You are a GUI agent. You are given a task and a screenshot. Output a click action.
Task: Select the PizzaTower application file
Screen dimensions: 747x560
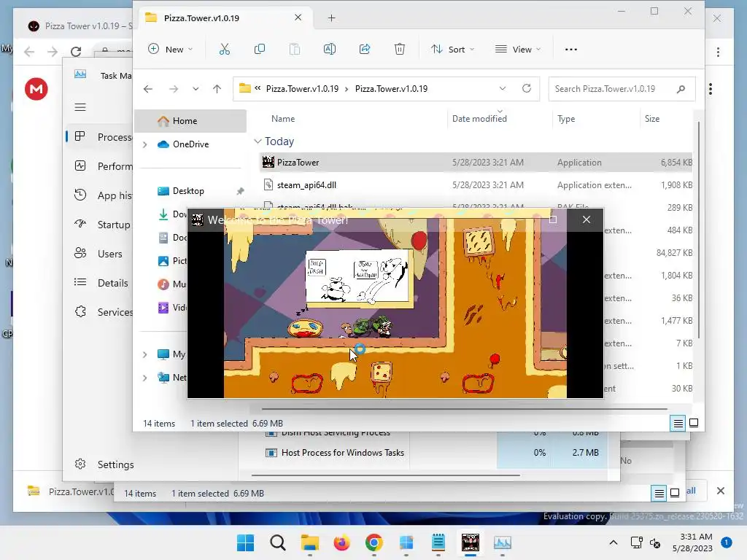pyautogui.click(x=476, y=163)
